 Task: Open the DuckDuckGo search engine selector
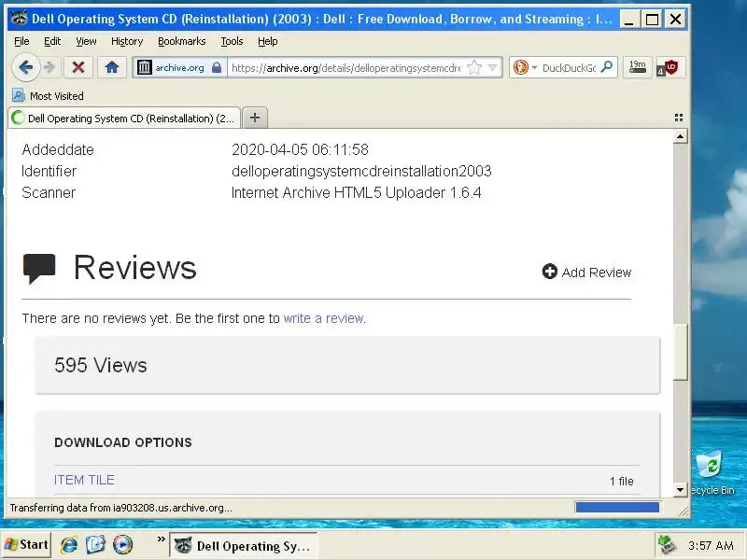pyautogui.click(x=525, y=67)
